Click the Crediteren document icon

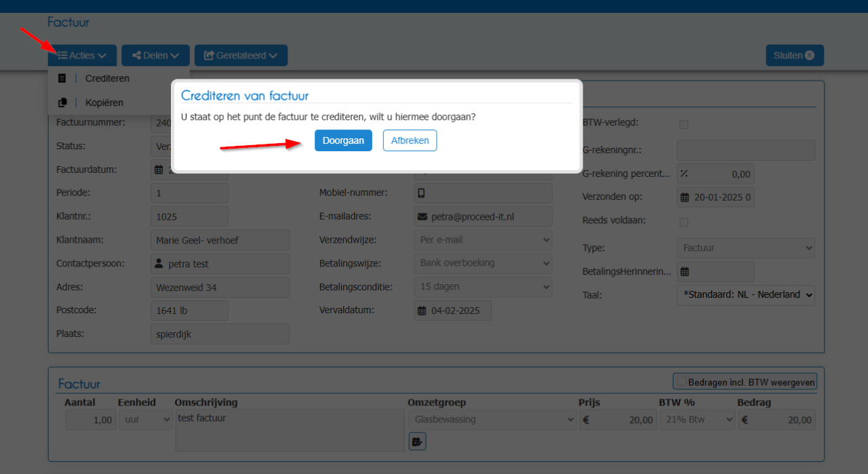(x=62, y=79)
